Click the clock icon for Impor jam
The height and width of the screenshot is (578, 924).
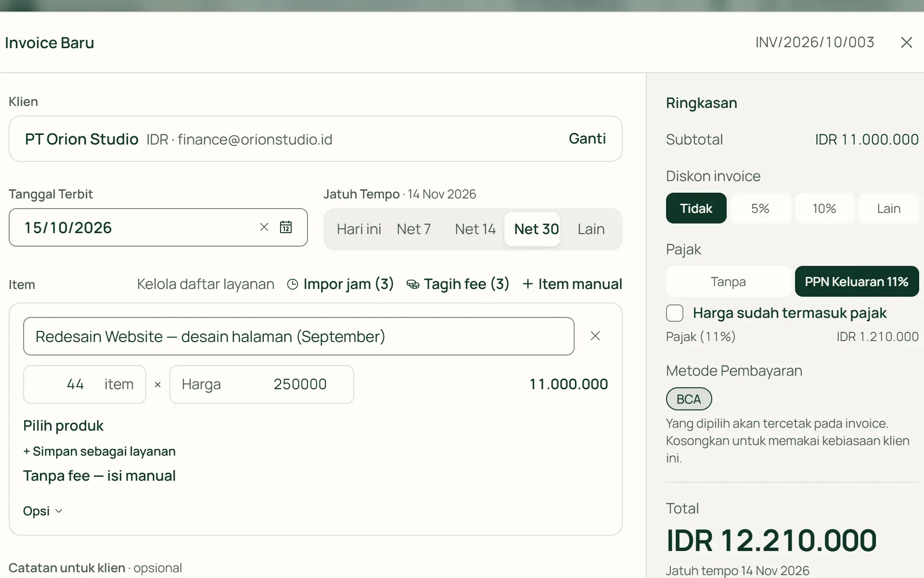tap(293, 284)
